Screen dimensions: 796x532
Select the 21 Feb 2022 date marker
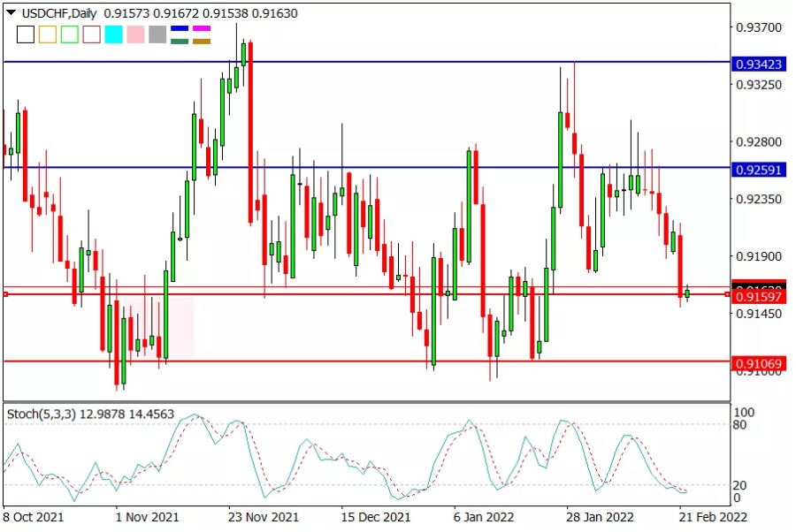click(x=713, y=517)
